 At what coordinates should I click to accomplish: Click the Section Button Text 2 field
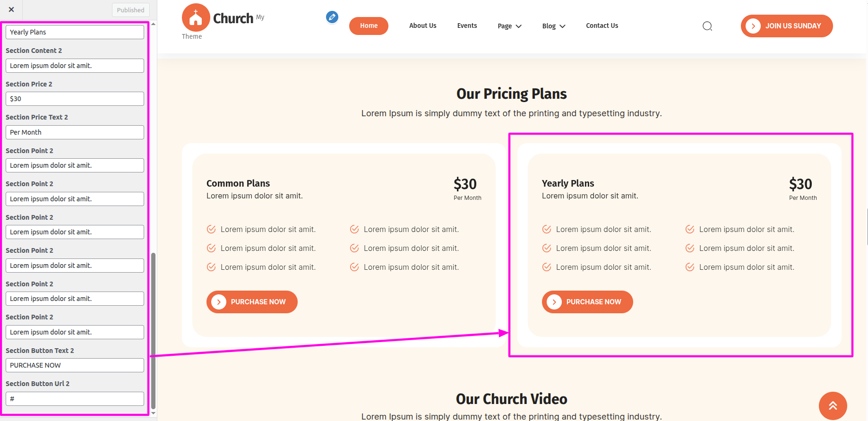(x=75, y=365)
